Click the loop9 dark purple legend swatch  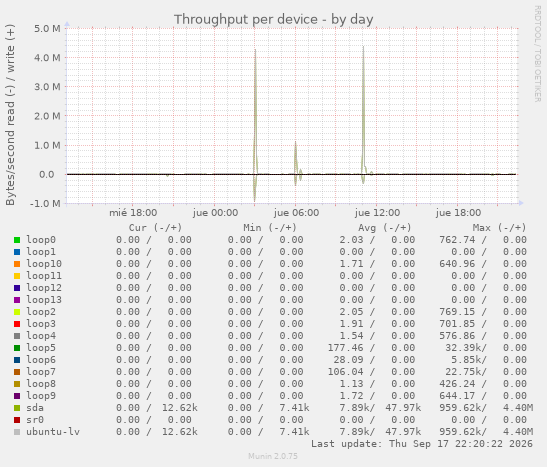[17, 396]
